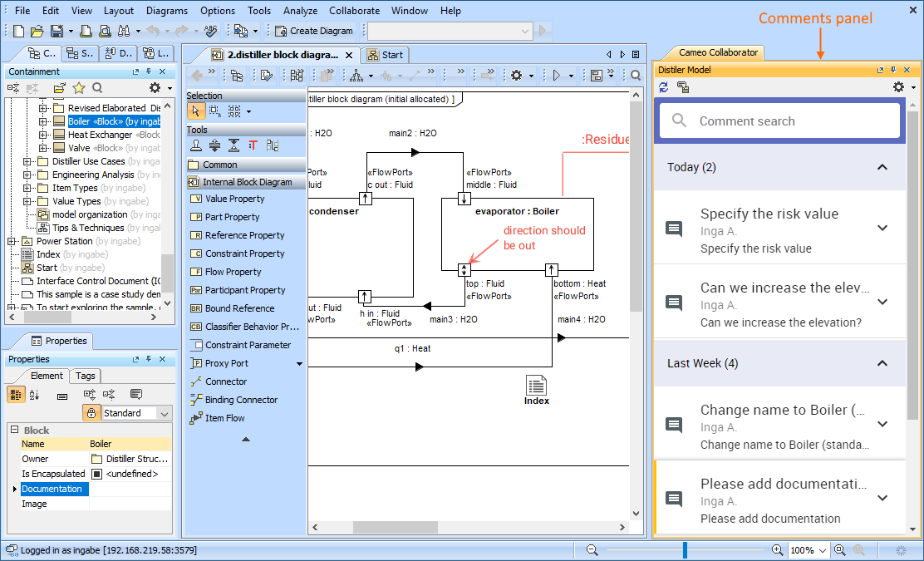Viewport: 924px width, 561px height.
Task: Open the Diagrams menu
Action: pyautogui.click(x=166, y=11)
